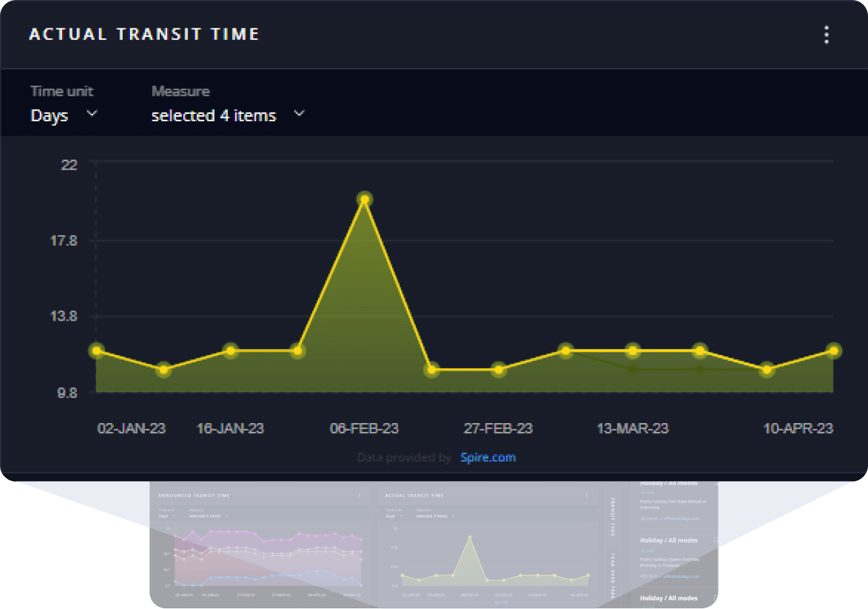Open kebab menu on small Announced Transit Time panel
868x609 pixels.
360,495
